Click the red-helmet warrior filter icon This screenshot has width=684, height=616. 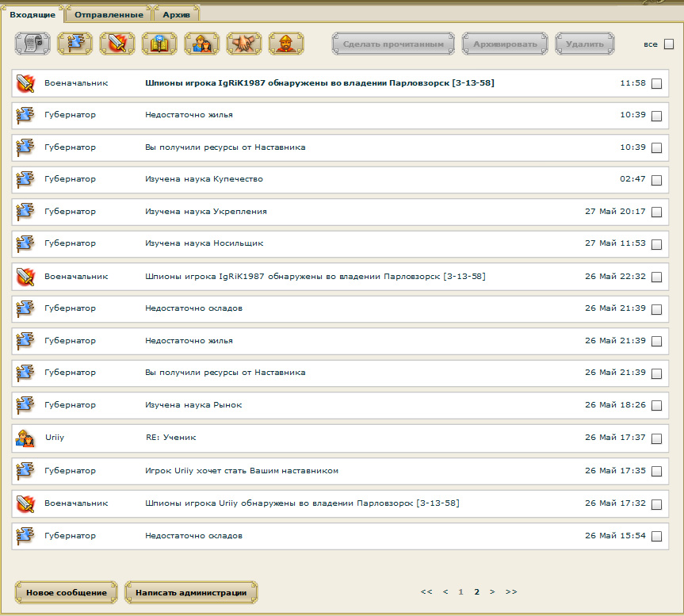point(286,44)
